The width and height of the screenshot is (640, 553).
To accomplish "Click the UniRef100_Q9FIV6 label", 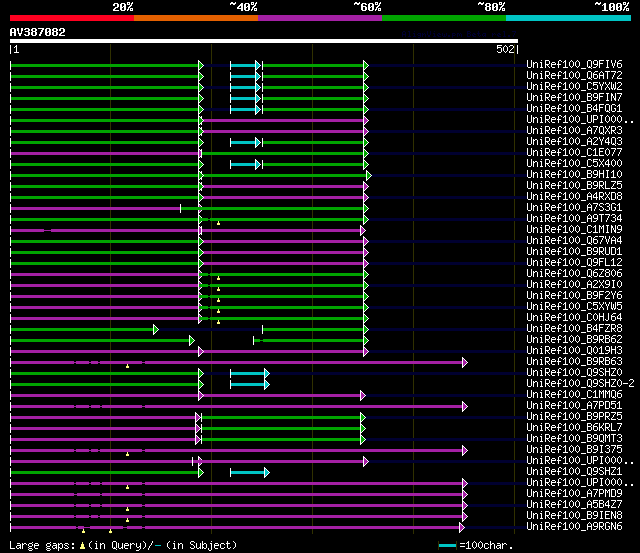I will point(574,64).
